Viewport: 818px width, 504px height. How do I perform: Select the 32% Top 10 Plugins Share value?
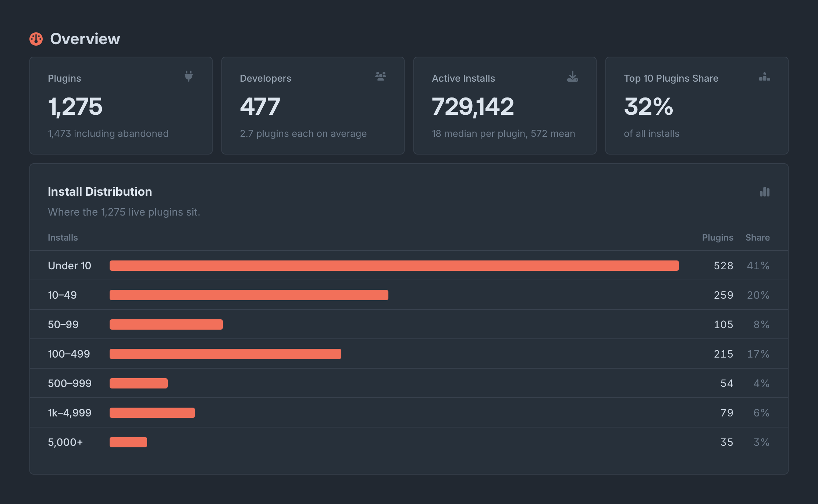pyautogui.click(x=648, y=107)
